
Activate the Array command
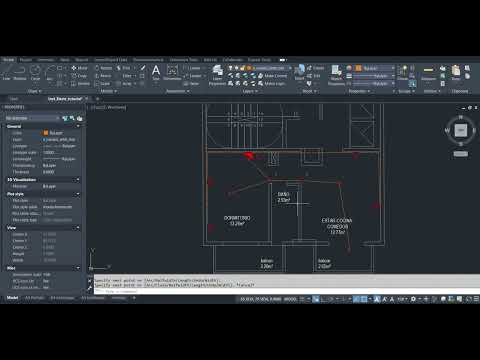point(125,84)
